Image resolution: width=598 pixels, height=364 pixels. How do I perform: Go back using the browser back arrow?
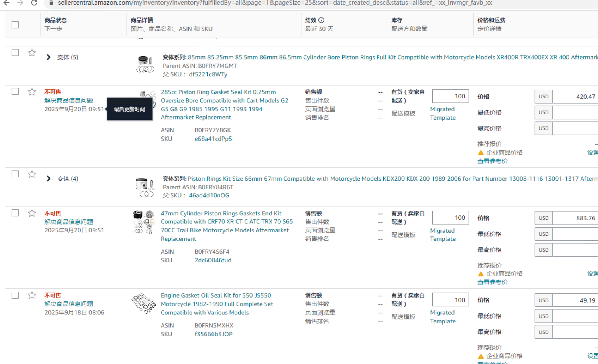coord(6,3)
